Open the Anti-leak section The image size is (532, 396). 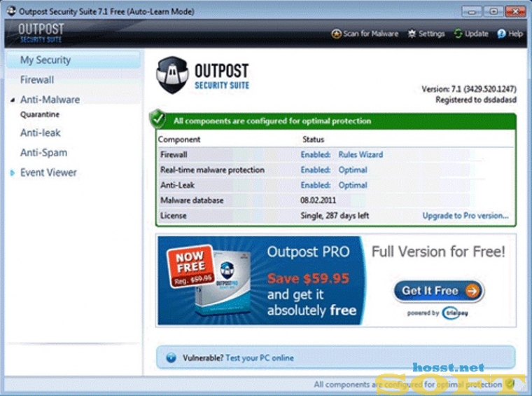point(41,132)
